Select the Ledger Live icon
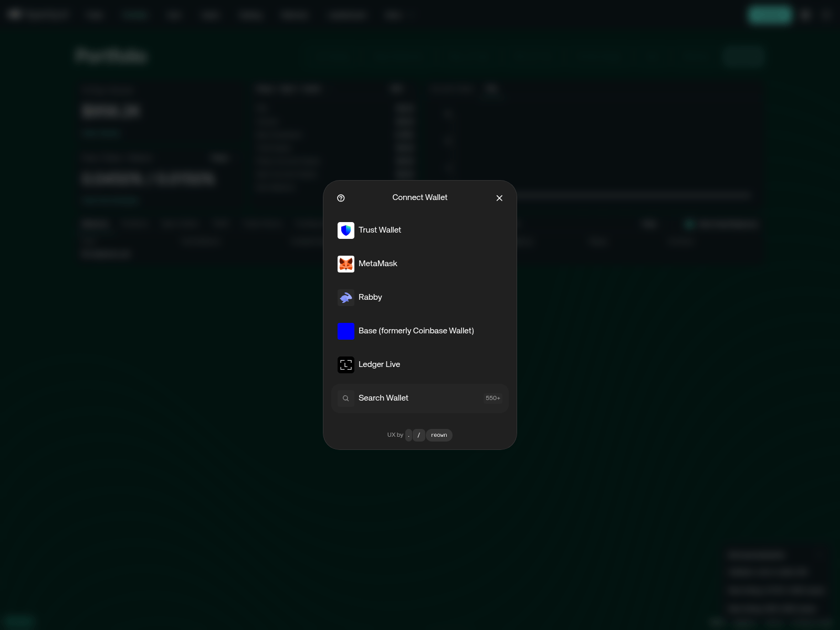 tap(346, 364)
